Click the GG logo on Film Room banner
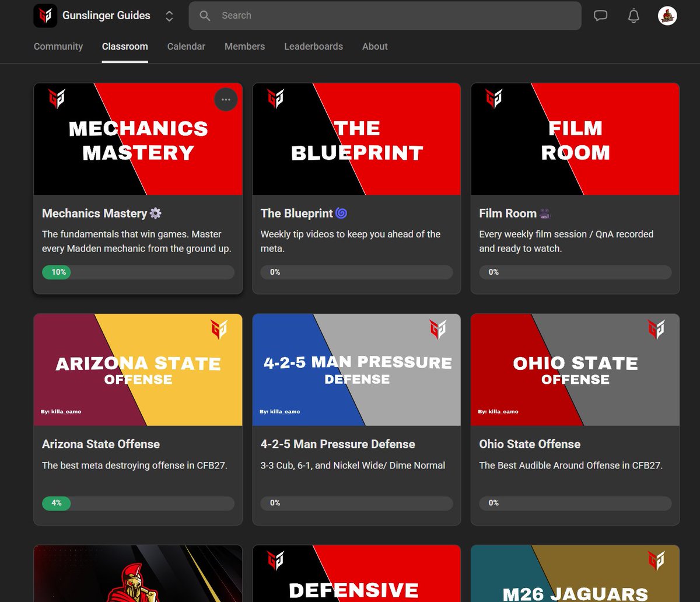Image resolution: width=700 pixels, height=602 pixels. [x=494, y=99]
